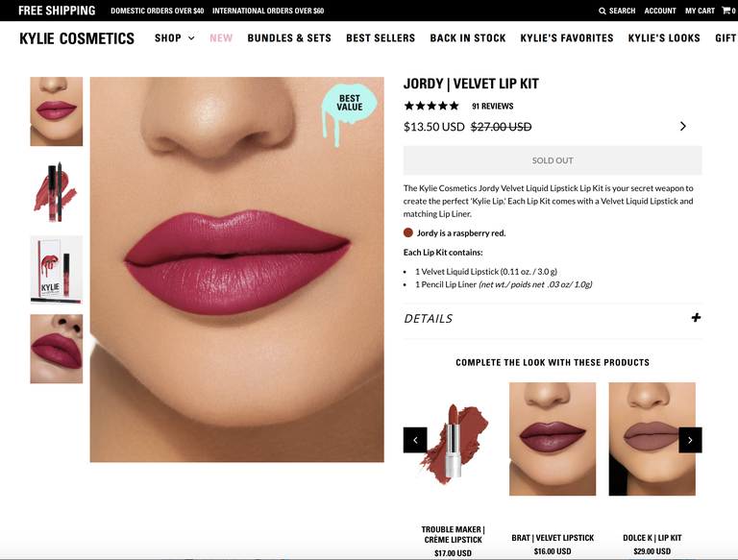The height and width of the screenshot is (560, 738).
Task: Open the Best Sellers page
Action: (x=381, y=38)
